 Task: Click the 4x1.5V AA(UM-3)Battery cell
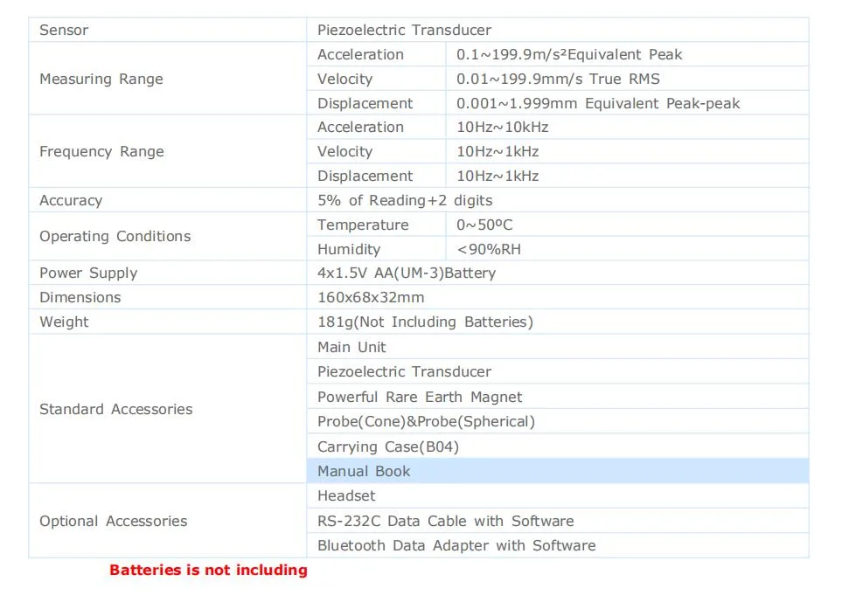pos(557,273)
